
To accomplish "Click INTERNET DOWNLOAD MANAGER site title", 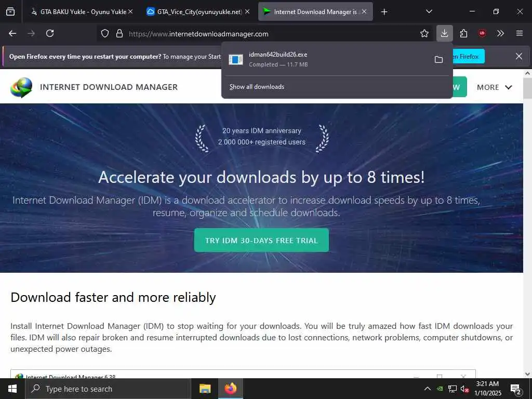I will [x=109, y=87].
